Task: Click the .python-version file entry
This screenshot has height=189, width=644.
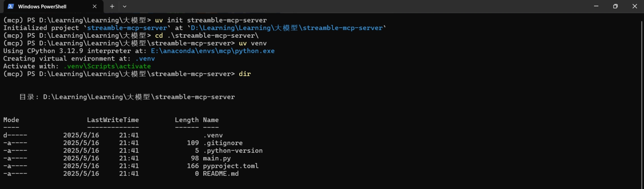Action: (x=233, y=150)
